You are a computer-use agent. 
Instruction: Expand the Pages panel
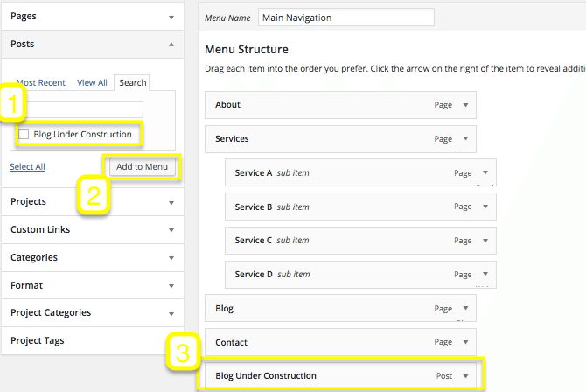171,16
